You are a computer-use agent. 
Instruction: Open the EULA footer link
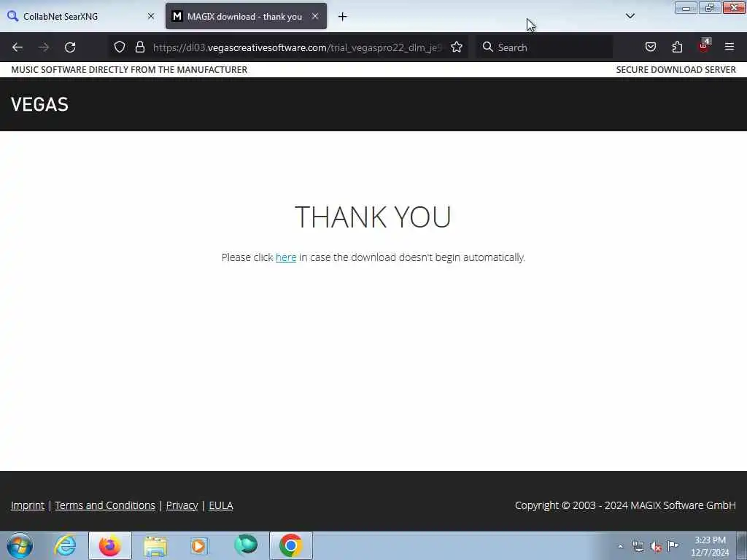tap(221, 505)
